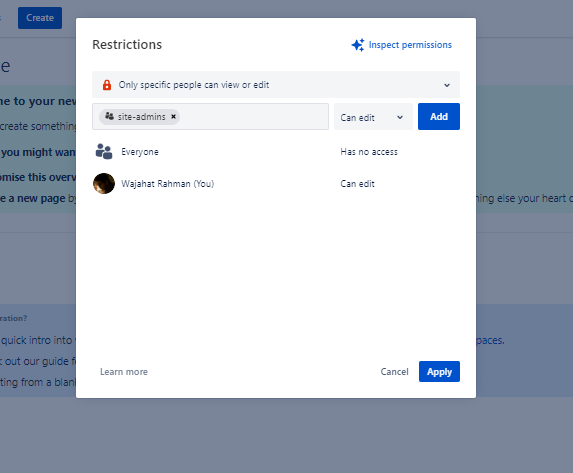Open the Can edit permission dropdown
The width and height of the screenshot is (573, 473).
tap(373, 117)
